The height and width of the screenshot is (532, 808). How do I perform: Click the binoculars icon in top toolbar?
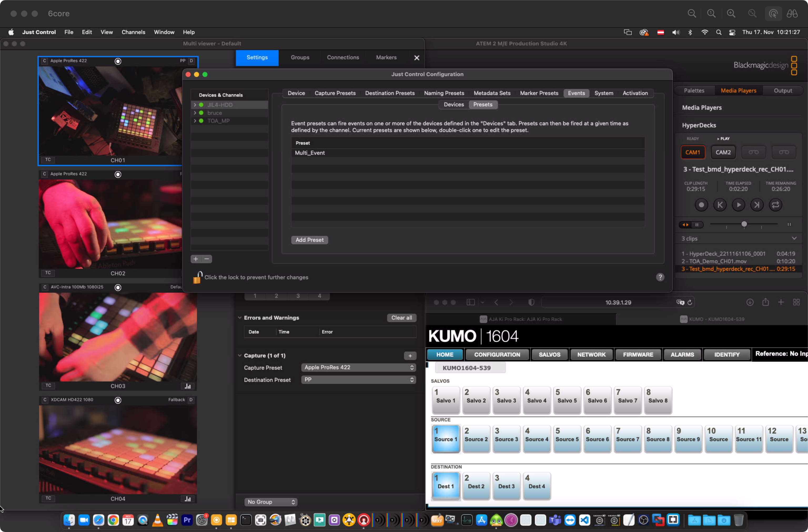coord(792,14)
